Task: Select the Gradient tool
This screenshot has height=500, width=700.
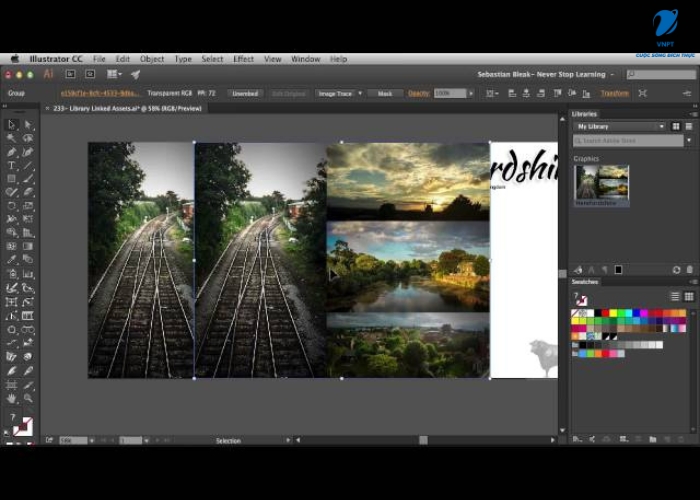Action: point(28,246)
